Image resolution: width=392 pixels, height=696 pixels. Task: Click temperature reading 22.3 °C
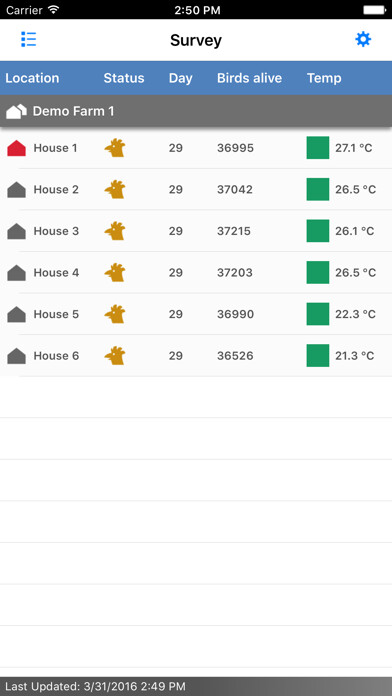[356, 314]
